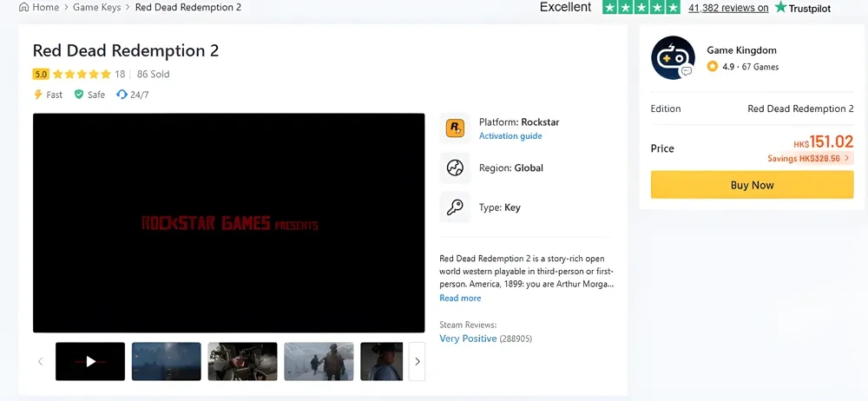Play the video thumbnail in gallery

[x=90, y=362]
